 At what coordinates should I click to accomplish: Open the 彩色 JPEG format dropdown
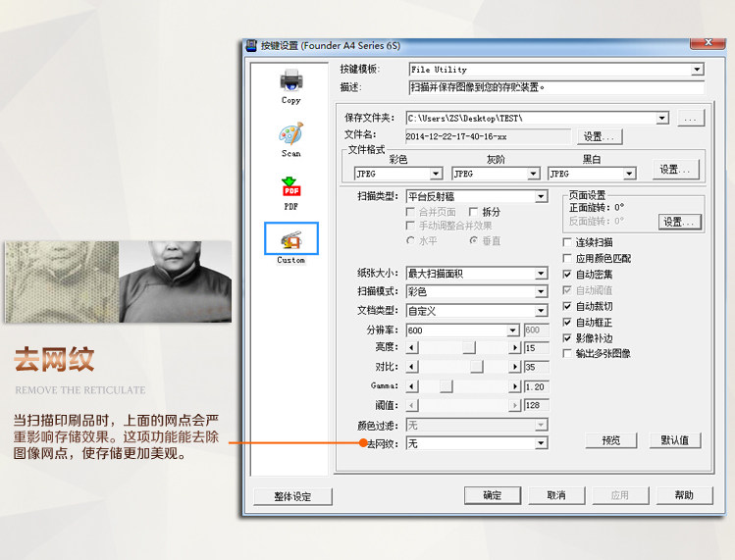click(x=436, y=174)
